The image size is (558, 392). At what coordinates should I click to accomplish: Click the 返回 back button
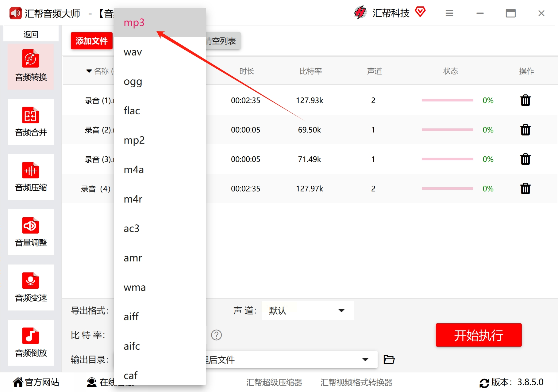coord(31,34)
